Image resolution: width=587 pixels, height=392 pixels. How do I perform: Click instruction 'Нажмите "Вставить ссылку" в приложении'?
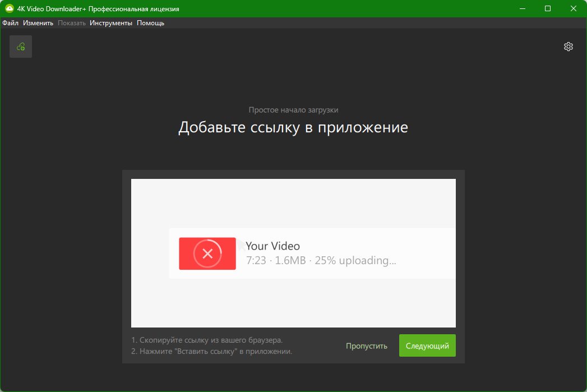[x=211, y=351]
